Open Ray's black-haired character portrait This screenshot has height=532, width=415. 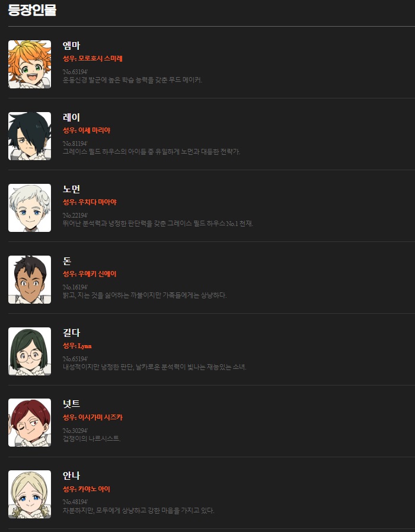[30, 136]
